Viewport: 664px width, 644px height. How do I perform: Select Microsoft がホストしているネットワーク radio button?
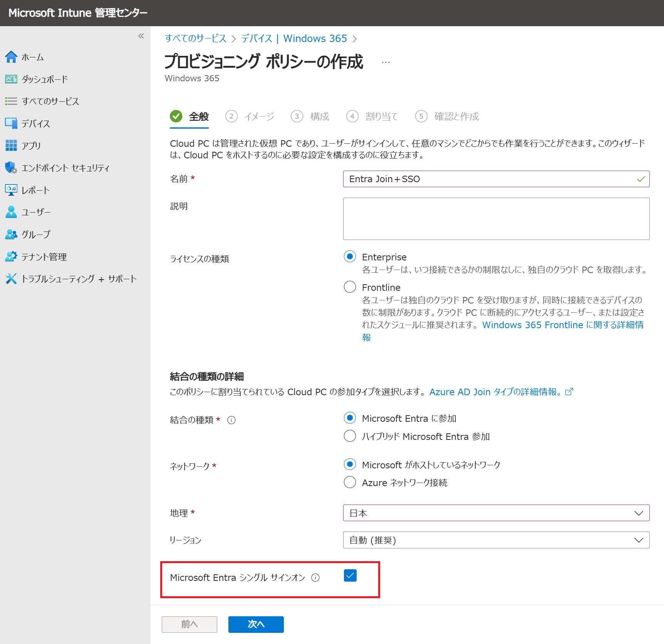[x=350, y=465]
